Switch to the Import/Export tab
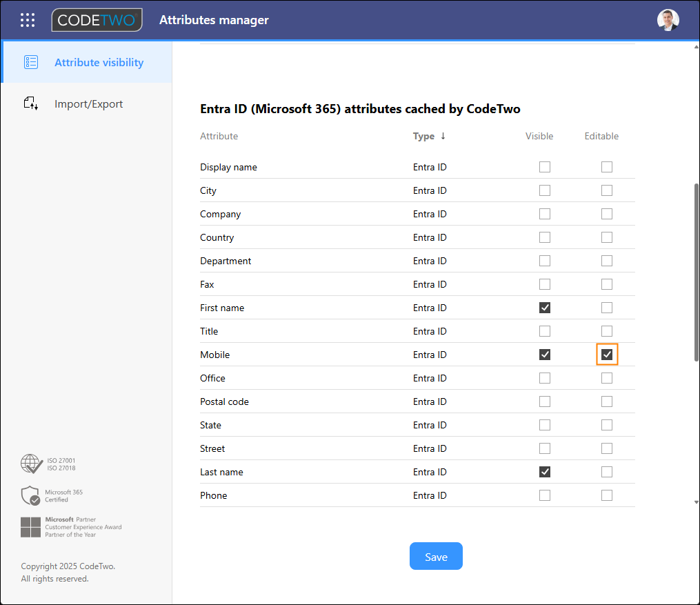This screenshot has width=700, height=605. 88,104
